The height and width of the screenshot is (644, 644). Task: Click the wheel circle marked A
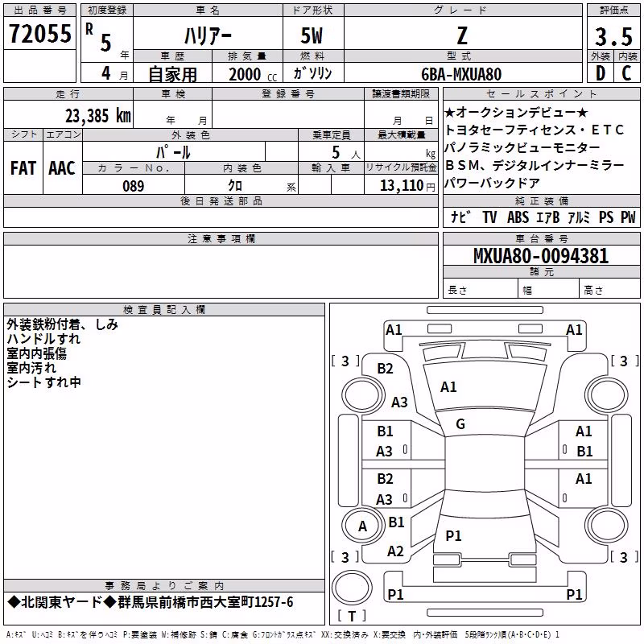coord(363,526)
